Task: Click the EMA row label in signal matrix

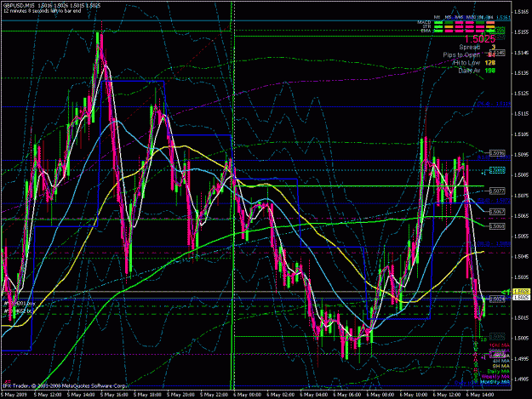Action: coord(426,31)
